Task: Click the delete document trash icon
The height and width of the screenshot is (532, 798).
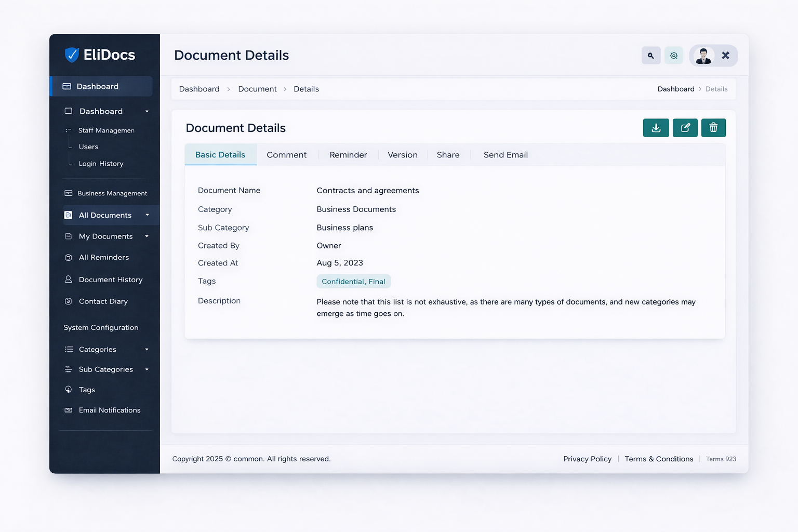Action: 713,128
